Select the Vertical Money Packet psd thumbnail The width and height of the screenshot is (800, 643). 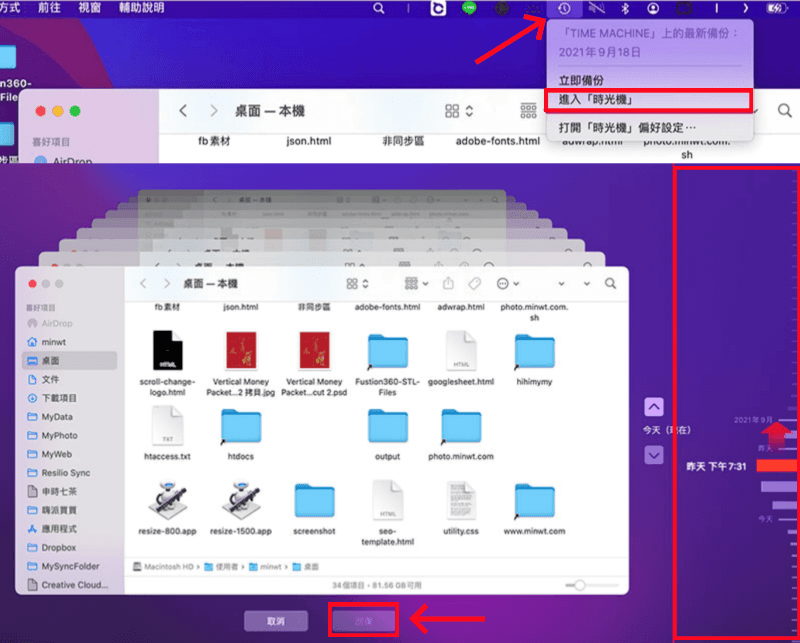[x=314, y=351]
